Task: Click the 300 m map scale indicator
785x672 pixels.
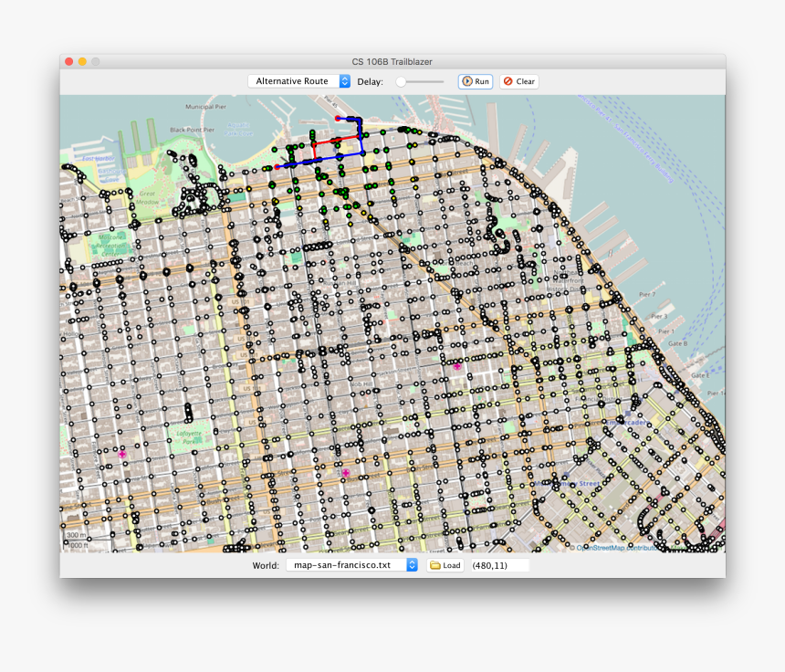Action: click(77, 536)
